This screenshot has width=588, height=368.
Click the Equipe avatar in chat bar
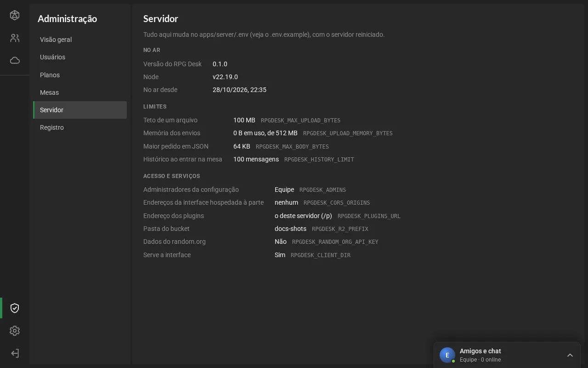[x=447, y=355]
